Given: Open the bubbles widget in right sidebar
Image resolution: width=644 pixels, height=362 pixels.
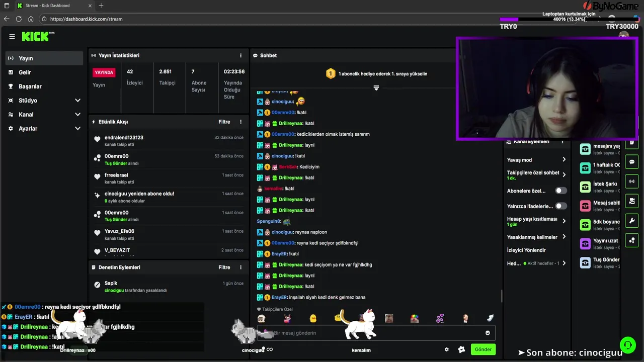Looking at the screenshot, I should tap(632, 240).
